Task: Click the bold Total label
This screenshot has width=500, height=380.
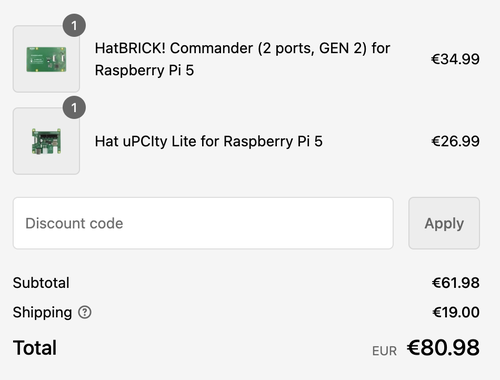Action: (x=35, y=348)
